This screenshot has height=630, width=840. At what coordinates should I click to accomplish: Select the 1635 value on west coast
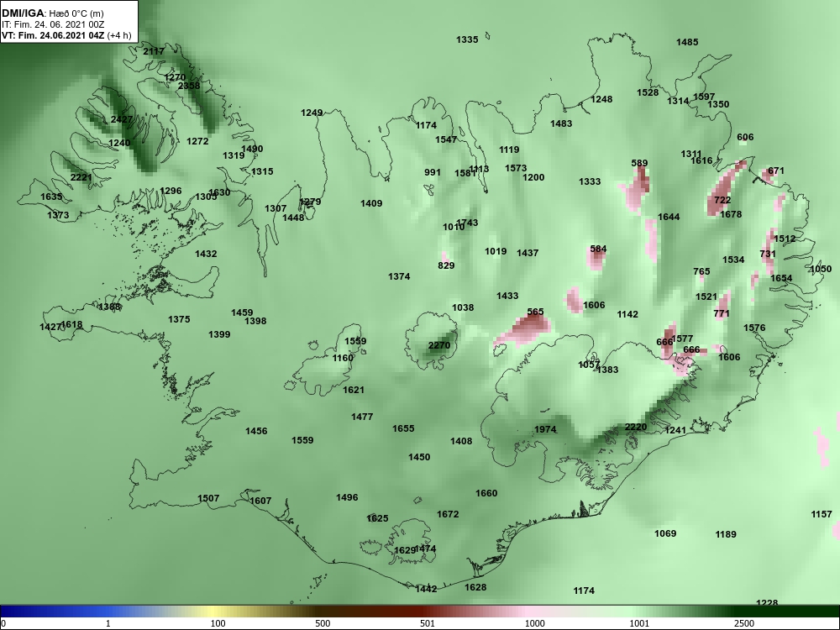point(51,197)
